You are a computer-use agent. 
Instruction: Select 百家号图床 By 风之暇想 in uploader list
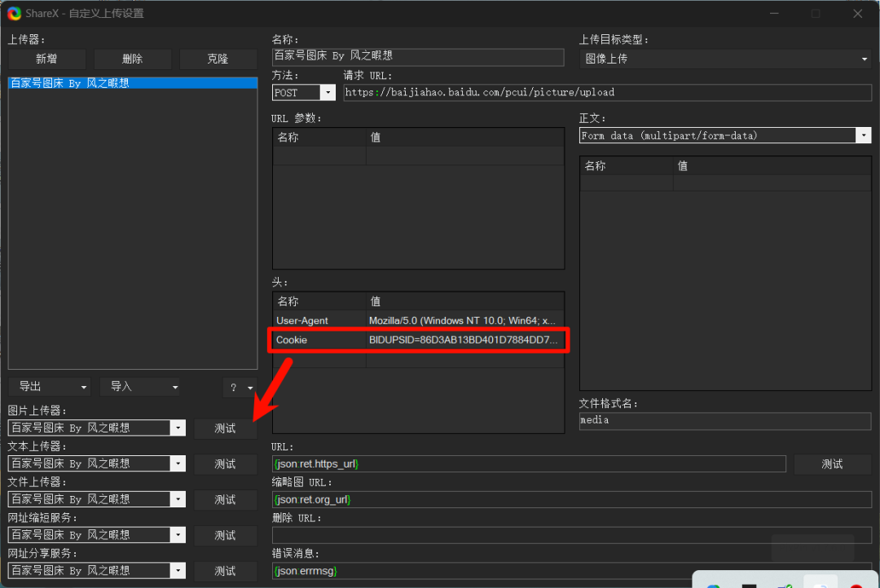133,83
